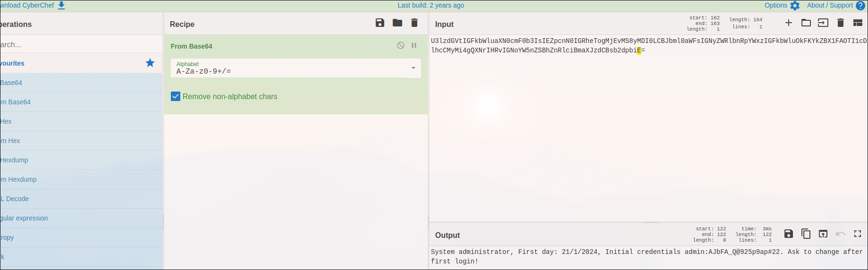This screenshot has width=868, height=270.
Task: Save the output to a file
Action: coord(789,234)
